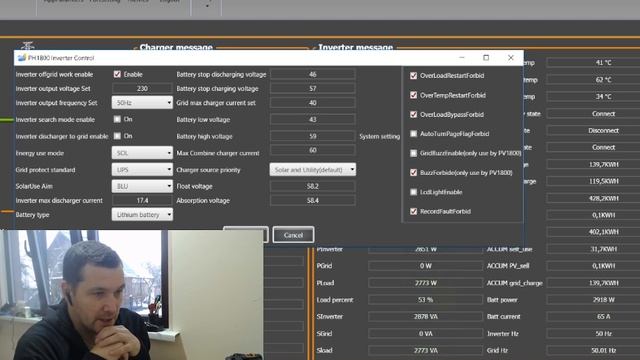Screen dimensions: 640x360
Task: Edit Max Combine charger current field
Action: 313,150
